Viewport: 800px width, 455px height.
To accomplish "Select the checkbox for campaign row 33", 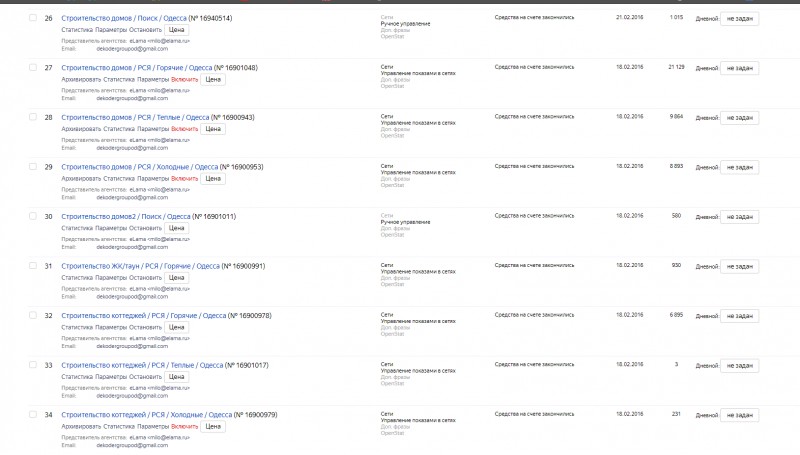I will (x=33, y=365).
